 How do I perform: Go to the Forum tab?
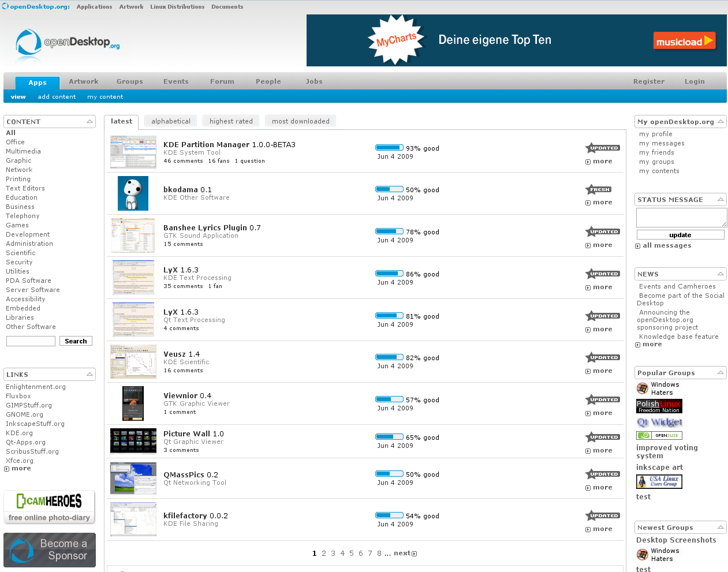click(222, 81)
